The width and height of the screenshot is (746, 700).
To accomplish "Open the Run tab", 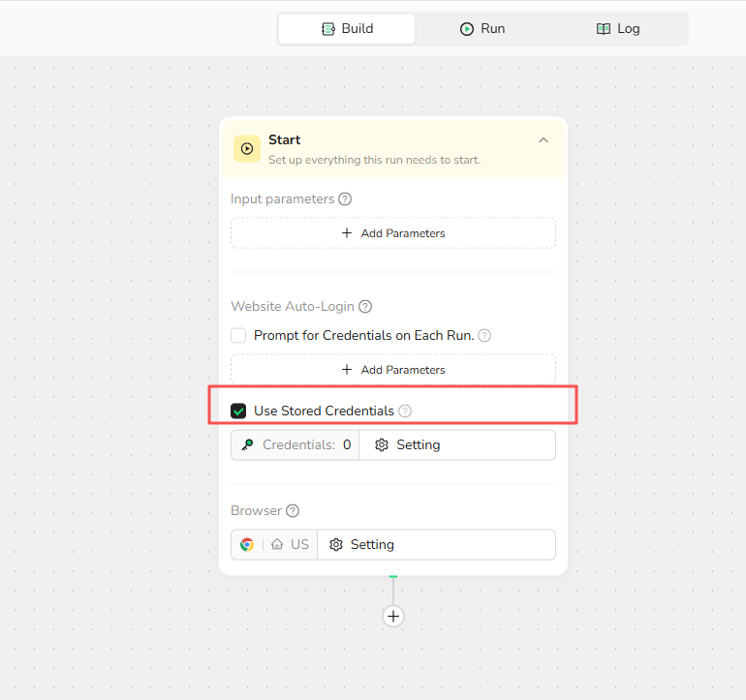I will click(x=482, y=29).
